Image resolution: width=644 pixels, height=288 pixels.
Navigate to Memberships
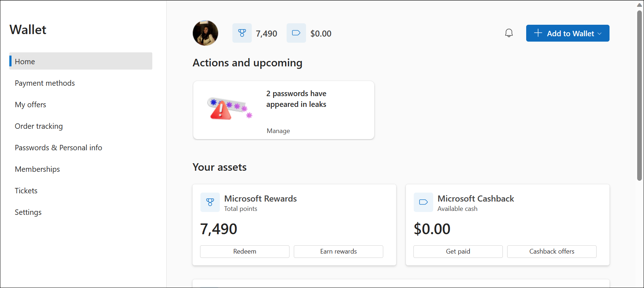37,169
